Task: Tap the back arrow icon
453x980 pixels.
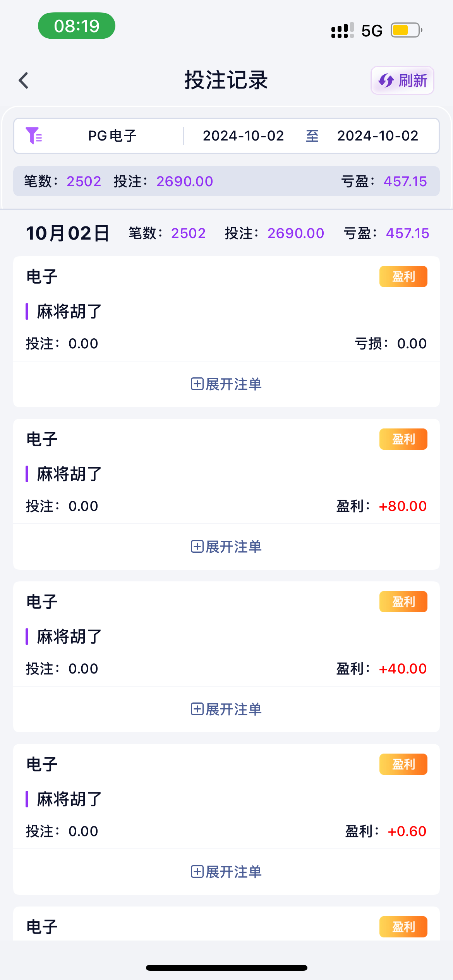Action: pos(24,81)
